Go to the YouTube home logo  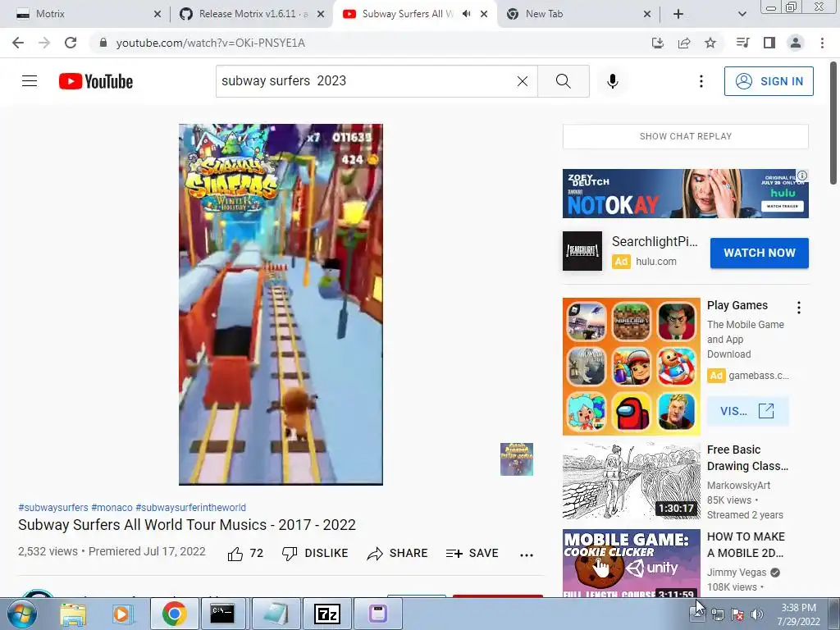tap(96, 81)
